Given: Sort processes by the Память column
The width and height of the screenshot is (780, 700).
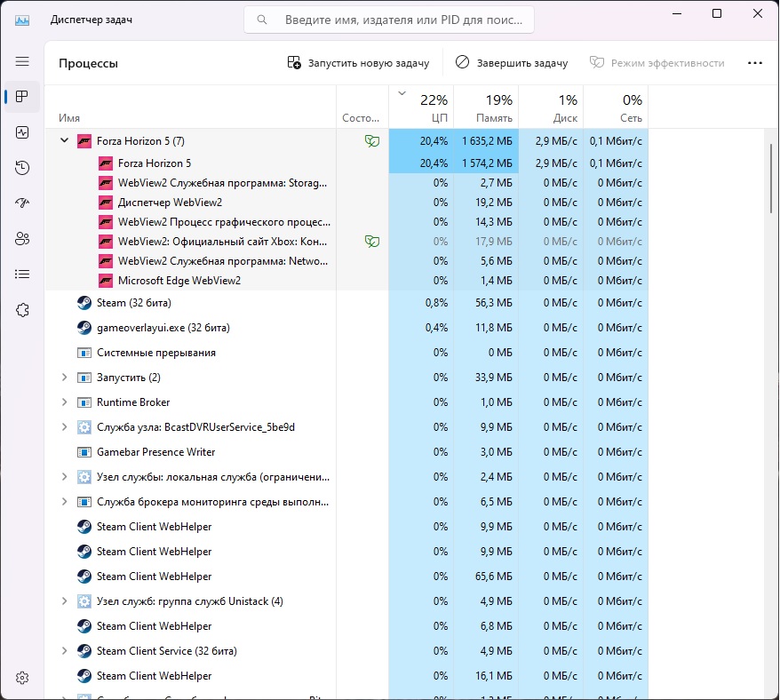Looking at the screenshot, I should [487, 108].
